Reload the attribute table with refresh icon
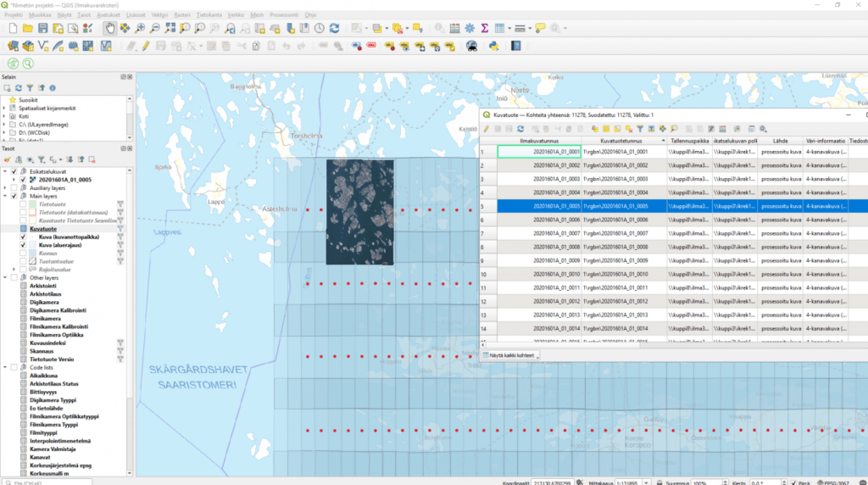The width and height of the screenshot is (868, 485). [x=520, y=128]
